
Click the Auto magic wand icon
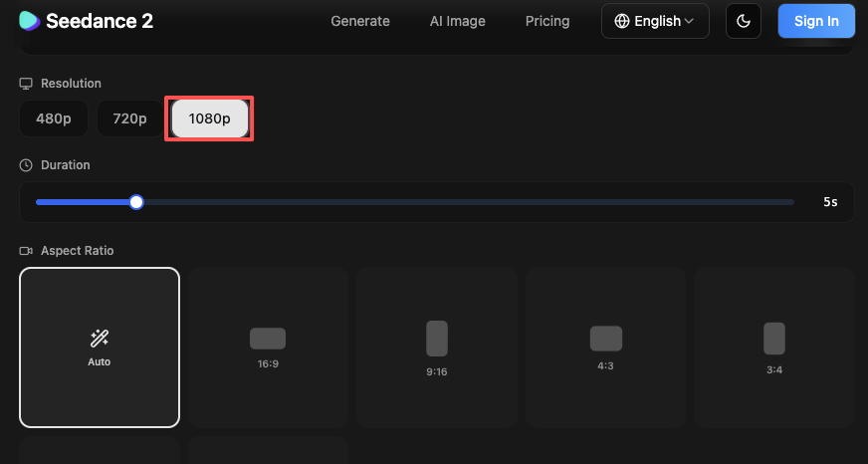[x=100, y=339]
